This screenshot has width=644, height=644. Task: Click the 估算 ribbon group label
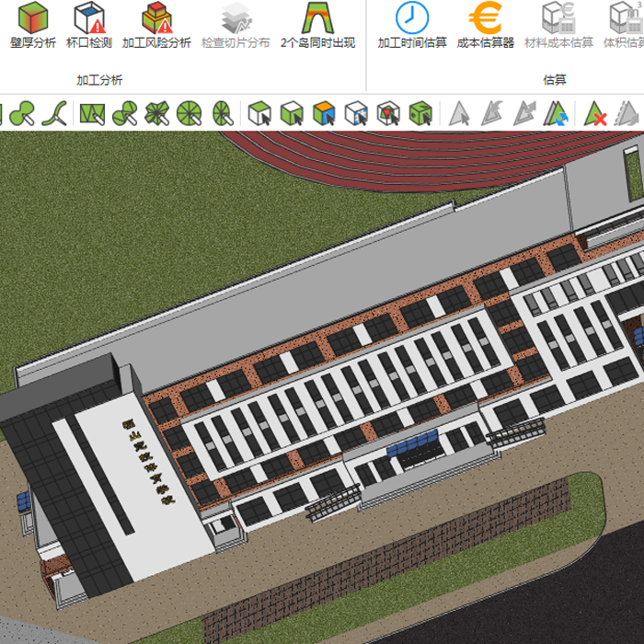click(x=555, y=80)
